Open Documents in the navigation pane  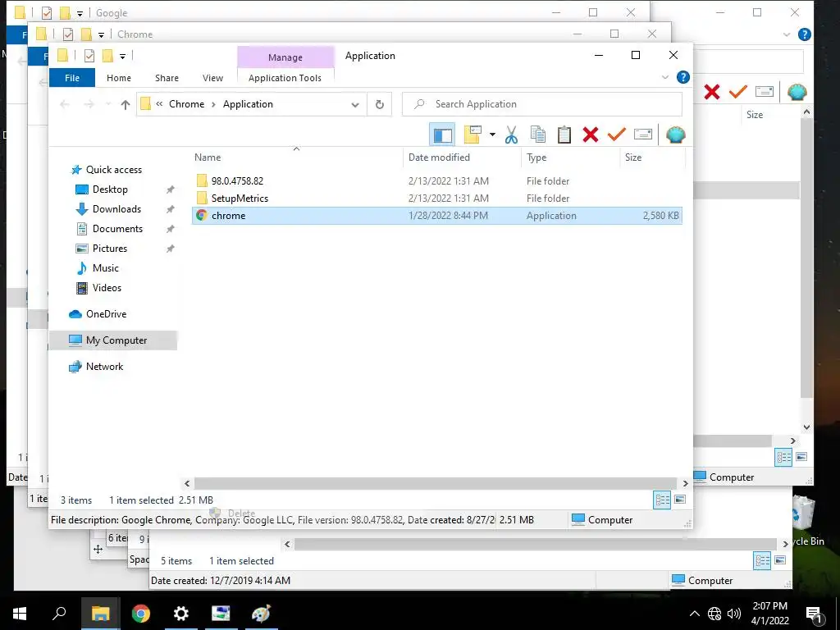click(117, 229)
